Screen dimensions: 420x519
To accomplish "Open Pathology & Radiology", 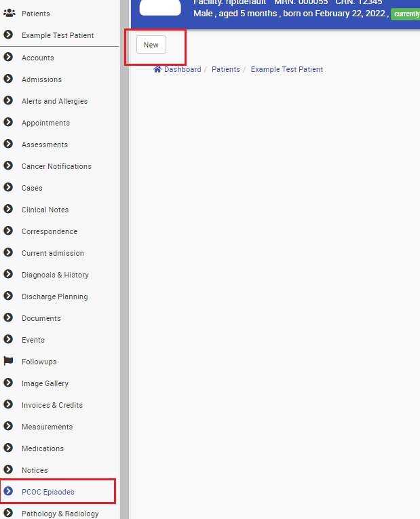I will click(x=60, y=514).
